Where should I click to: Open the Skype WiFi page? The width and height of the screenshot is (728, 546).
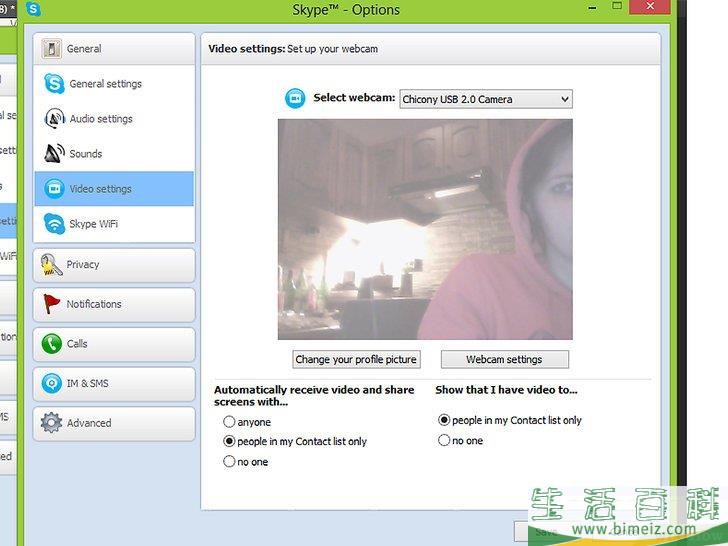[114, 223]
